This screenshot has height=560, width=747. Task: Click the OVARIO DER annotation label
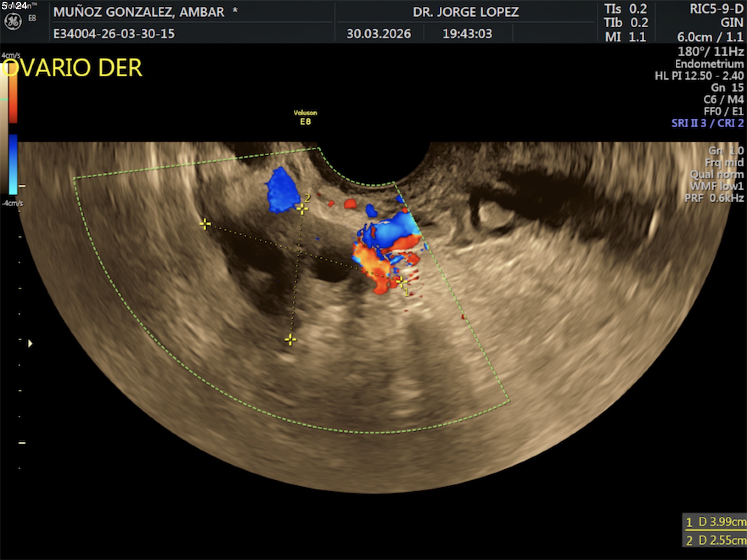coord(72,68)
